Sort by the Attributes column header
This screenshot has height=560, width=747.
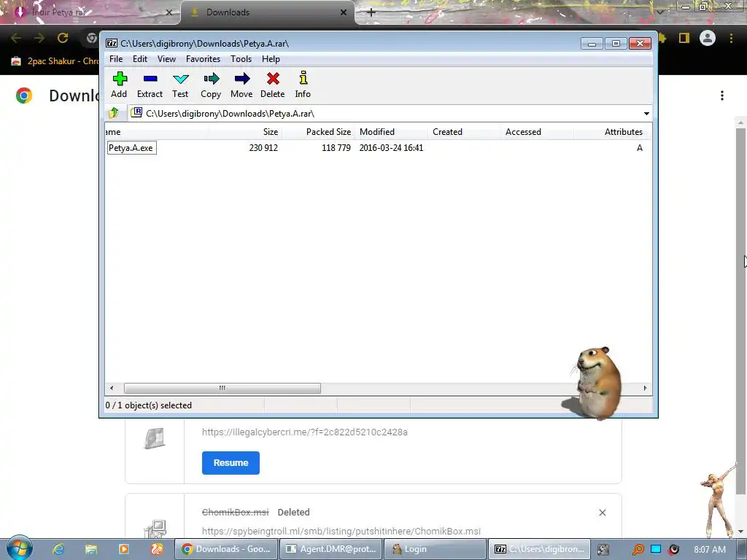coord(611,132)
